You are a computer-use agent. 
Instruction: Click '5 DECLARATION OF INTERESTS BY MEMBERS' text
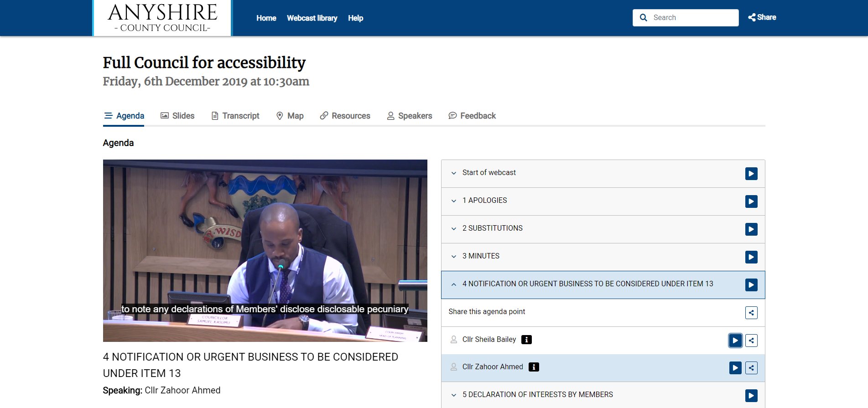click(538, 395)
